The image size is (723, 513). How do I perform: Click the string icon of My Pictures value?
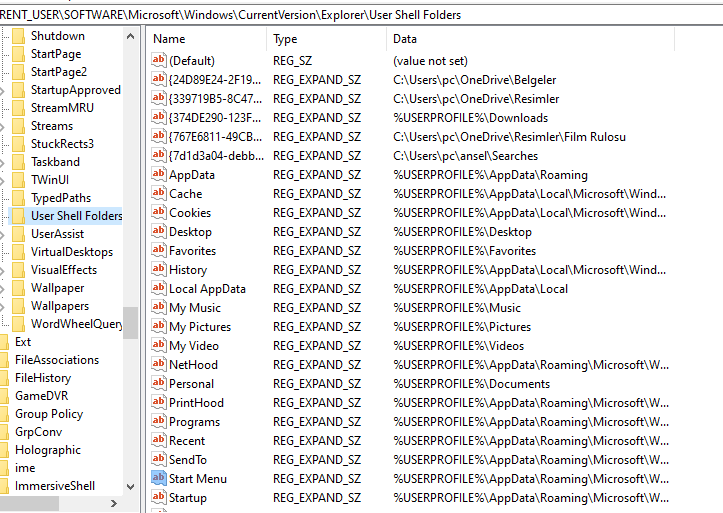(158, 326)
